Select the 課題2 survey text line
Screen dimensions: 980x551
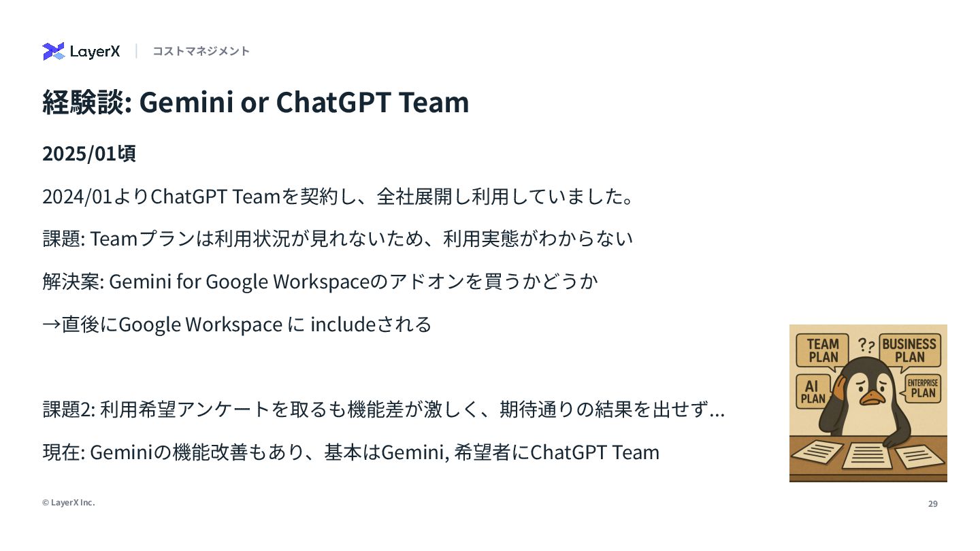[x=383, y=410]
